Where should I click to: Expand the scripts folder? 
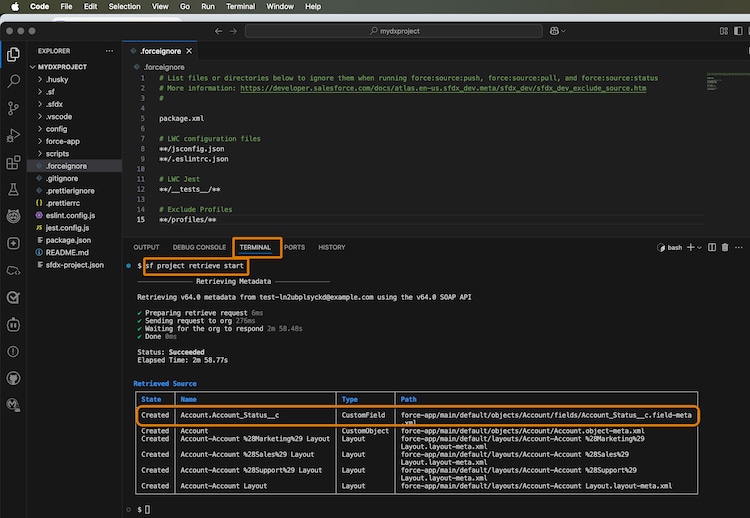pyautogui.click(x=57, y=154)
